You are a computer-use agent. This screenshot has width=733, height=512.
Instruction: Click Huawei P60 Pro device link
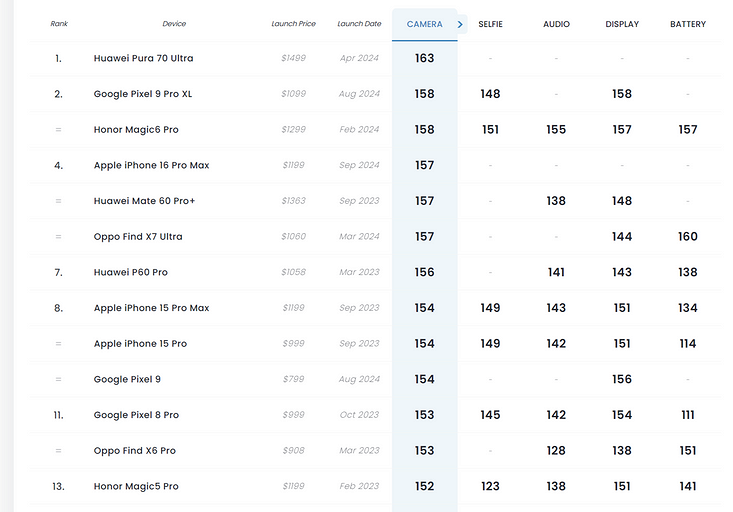tap(130, 272)
